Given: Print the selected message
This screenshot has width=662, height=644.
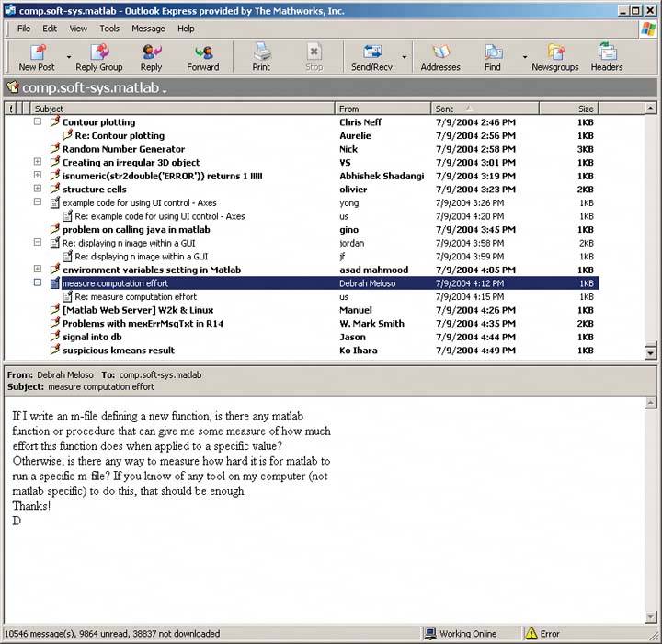Looking at the screenshot, I should 261,52.
